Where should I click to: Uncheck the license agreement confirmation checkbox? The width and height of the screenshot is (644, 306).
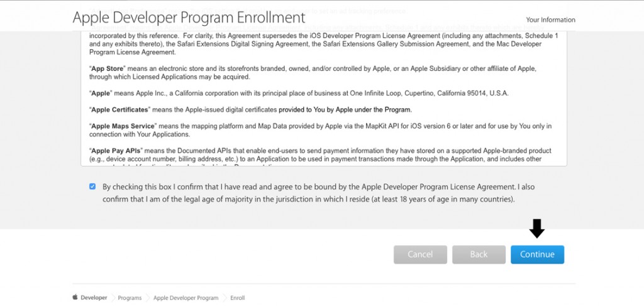[x=92, y=187]
